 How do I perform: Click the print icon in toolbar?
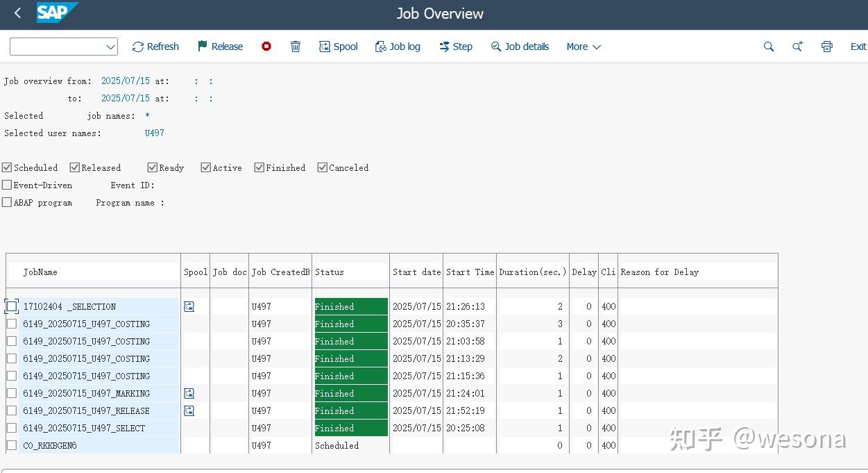(x=827, y=47)
